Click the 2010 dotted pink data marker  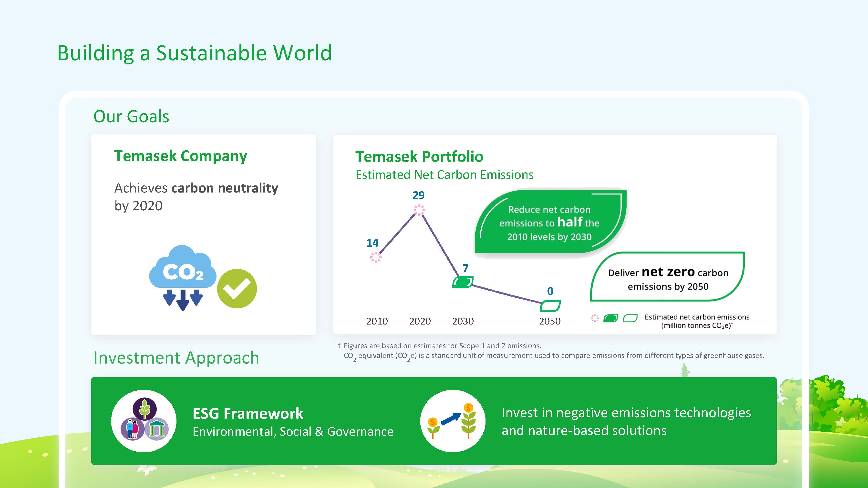[376, 258]
